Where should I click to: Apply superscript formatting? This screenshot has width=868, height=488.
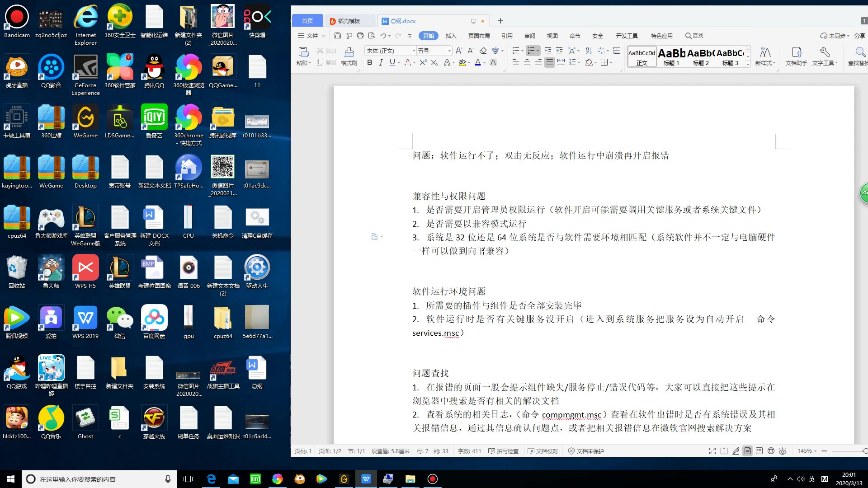tap(423, 63)
